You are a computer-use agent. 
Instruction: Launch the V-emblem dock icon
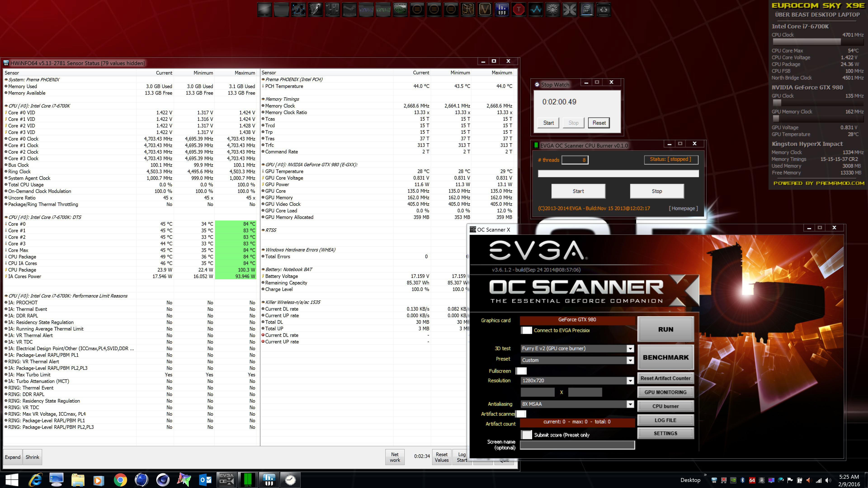[x=485, y=9]
